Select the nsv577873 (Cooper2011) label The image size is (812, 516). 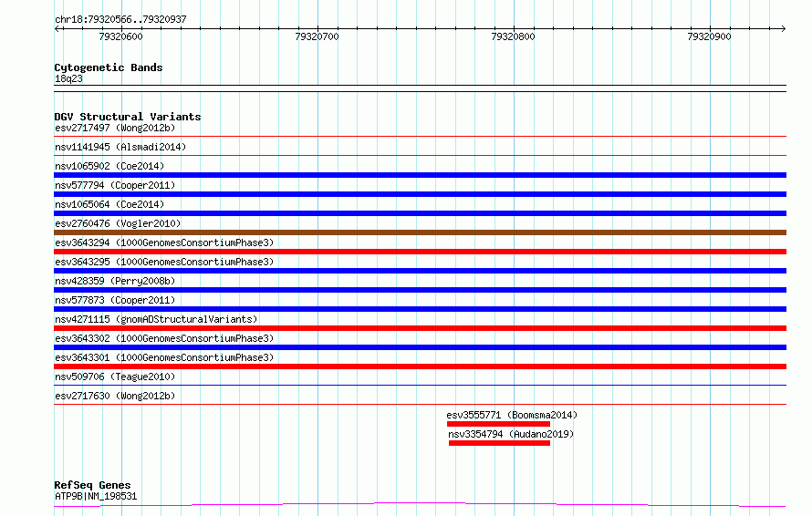(x=115, y=300)
